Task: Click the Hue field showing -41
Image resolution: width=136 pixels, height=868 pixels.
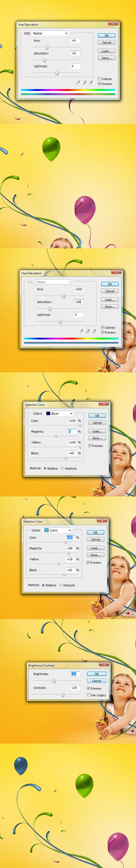Action: pyautogui.click(x=75, y=40)
